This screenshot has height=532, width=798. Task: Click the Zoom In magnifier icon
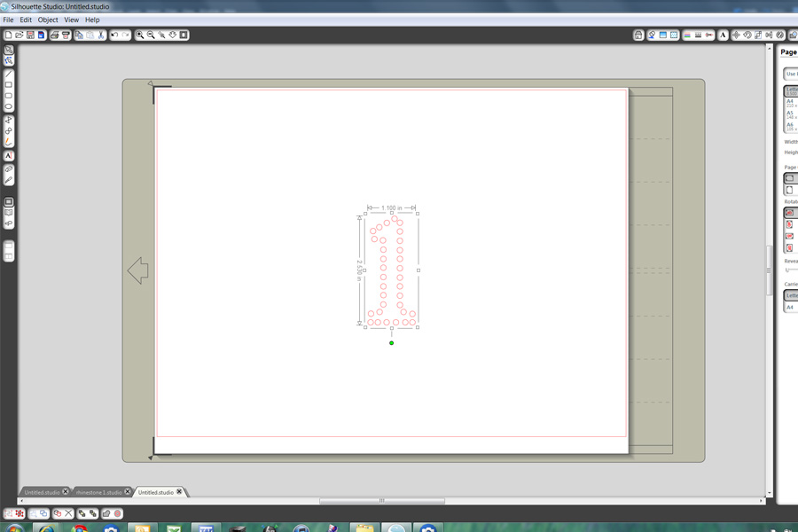tap(140, 35)
